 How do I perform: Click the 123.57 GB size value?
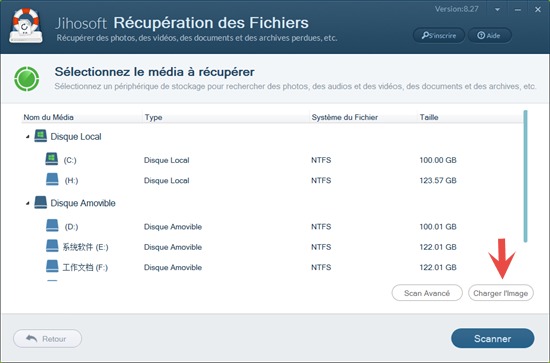(438, 181)
